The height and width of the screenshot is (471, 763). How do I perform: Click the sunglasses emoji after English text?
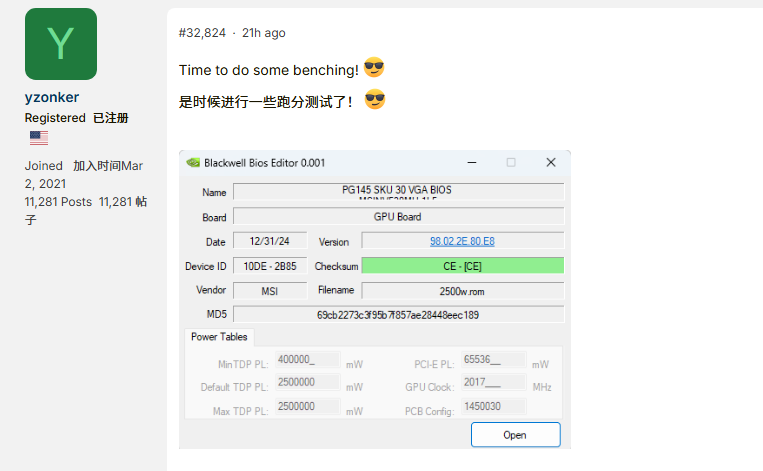[374, 68]
